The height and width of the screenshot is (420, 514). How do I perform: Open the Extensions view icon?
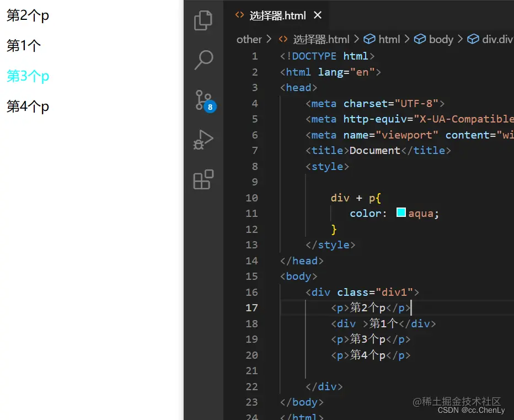(204, 179)
